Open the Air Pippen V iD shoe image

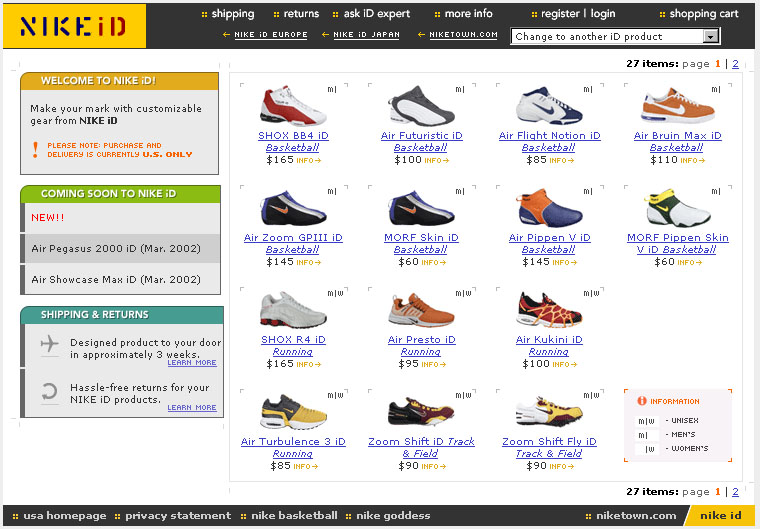[549, 208]
